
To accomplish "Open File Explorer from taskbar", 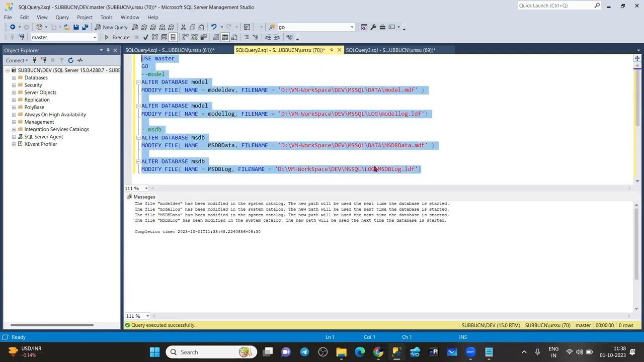I will pos(341,352).
